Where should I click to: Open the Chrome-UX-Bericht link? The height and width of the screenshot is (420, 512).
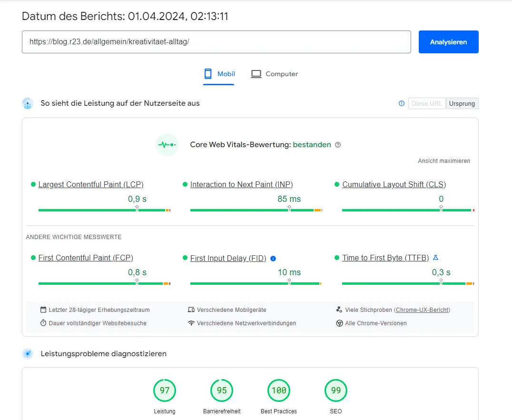(423, 310)
